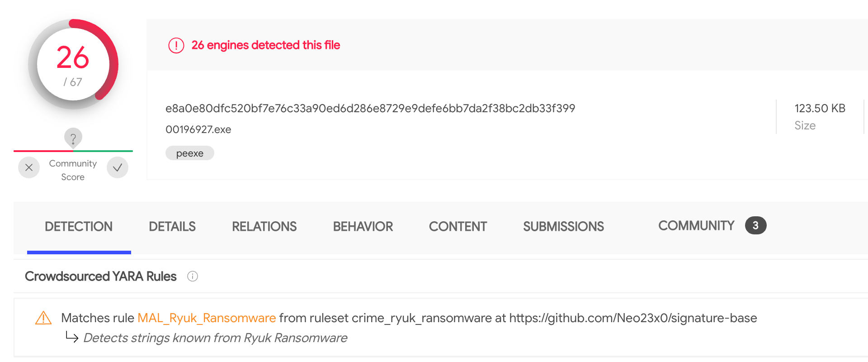
Task: View the BEHAVIOR tab
Action: 363,226
